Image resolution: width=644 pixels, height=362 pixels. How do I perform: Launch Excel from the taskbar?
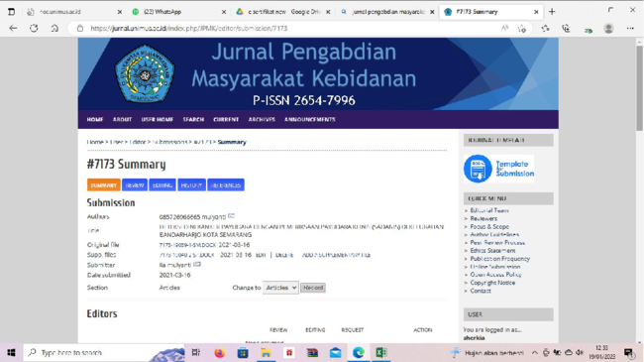tap(381, 352)
